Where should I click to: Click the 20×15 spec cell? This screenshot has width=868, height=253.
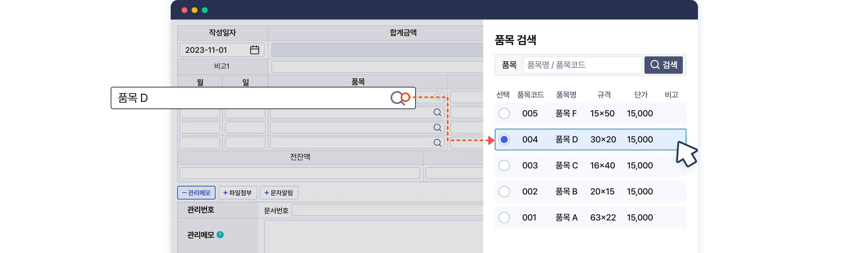(602, 192)
